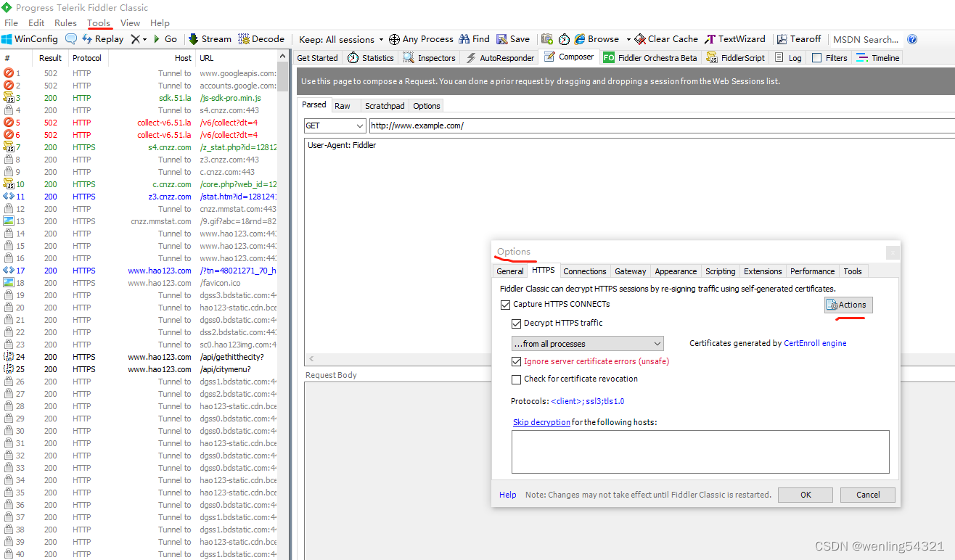Click OK in the Options dialog
955x560 pixels.
point(806,495)
